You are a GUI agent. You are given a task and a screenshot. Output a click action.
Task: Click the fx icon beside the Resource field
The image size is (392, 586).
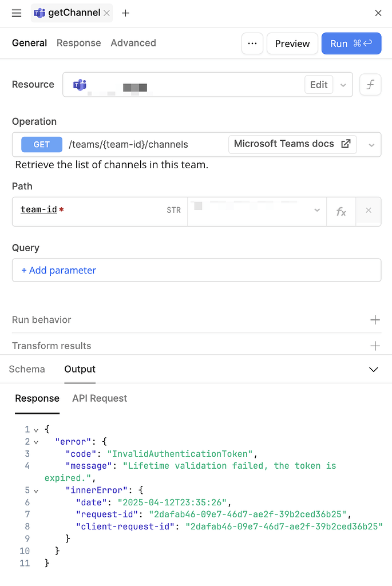[x=370, y=84]
